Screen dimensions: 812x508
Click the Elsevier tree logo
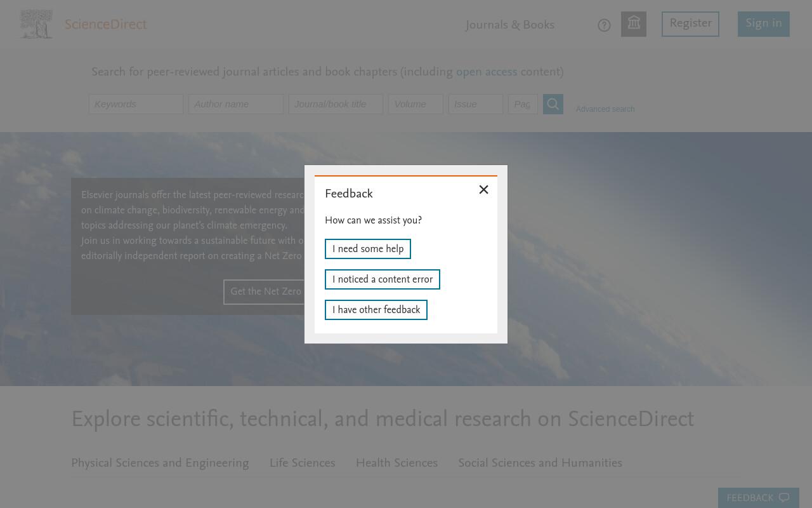click(36, 24)
